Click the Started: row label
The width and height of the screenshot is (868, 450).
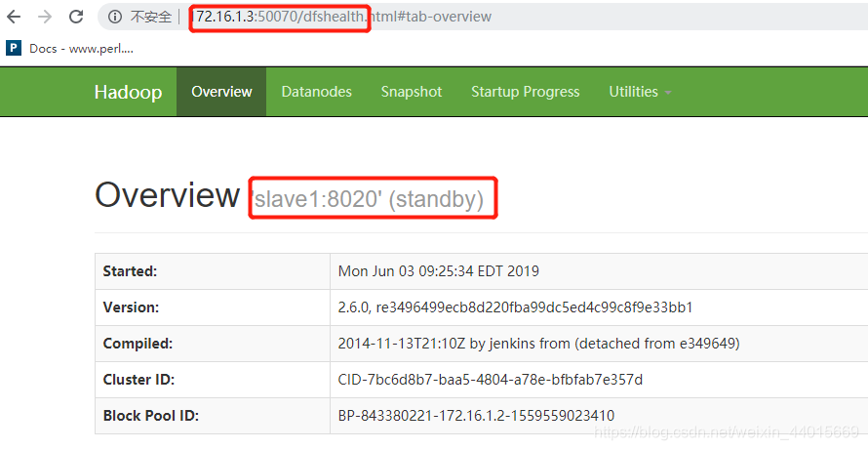(x=130, y=271)
